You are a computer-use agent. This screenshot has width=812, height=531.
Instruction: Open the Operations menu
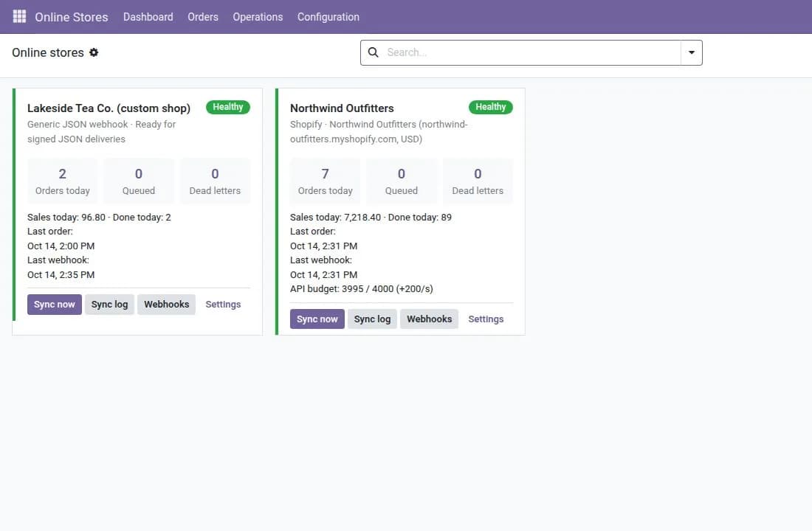(x=258, y=17)
